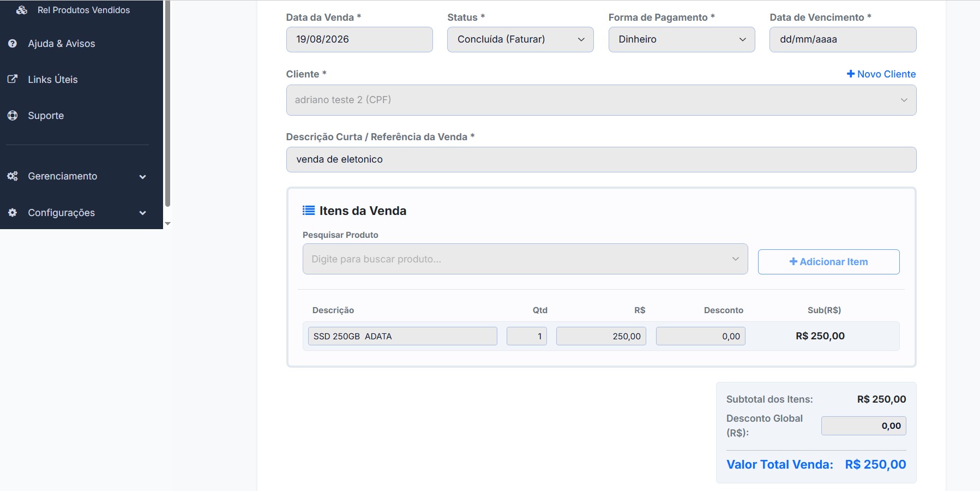Click the Descrição Curta field venda de eletonico
The image size is (980, 491).
(x=601, y=159)
